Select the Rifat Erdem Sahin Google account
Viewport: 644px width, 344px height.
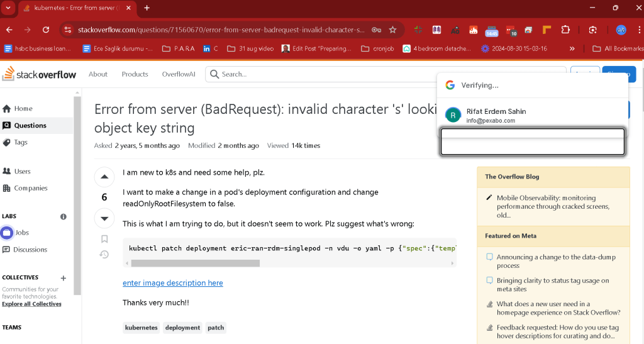point(533,115)
